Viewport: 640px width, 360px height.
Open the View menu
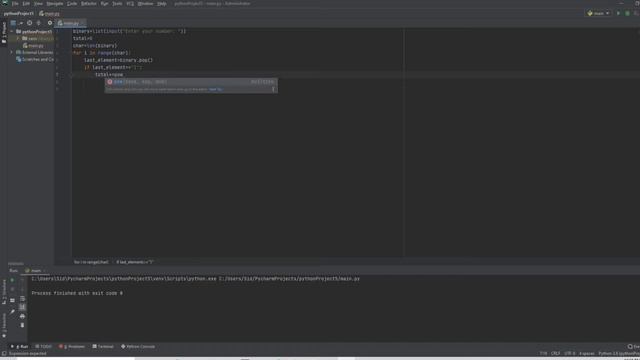tap(38, 4)
